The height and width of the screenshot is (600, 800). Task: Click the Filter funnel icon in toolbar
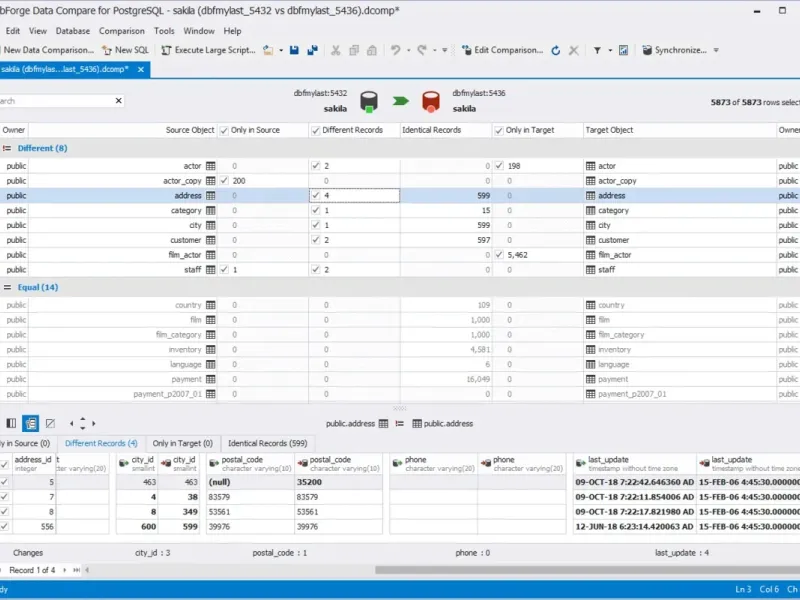(597, 49)
